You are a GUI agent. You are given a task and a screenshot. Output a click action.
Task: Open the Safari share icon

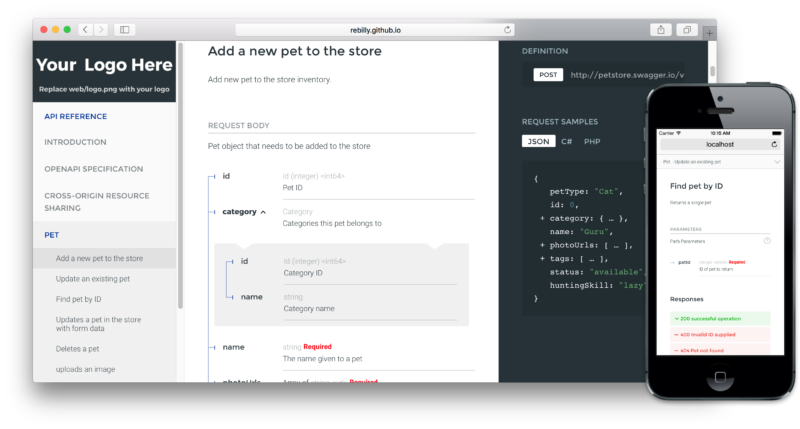pos(662,30)
